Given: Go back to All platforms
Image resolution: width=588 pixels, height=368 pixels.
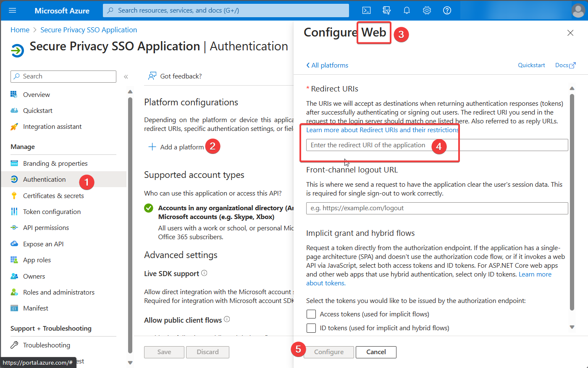Looking at the screenshot, I should tap(327, 65).
